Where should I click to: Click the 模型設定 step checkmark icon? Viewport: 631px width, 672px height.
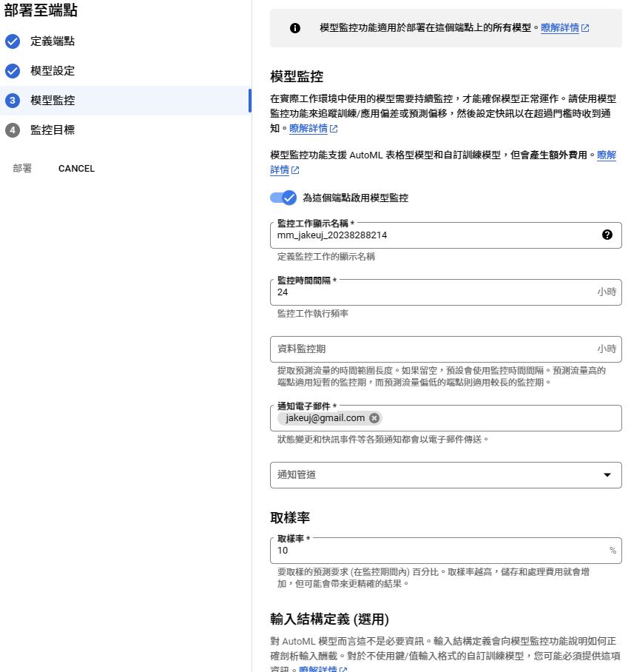[13, 71]
